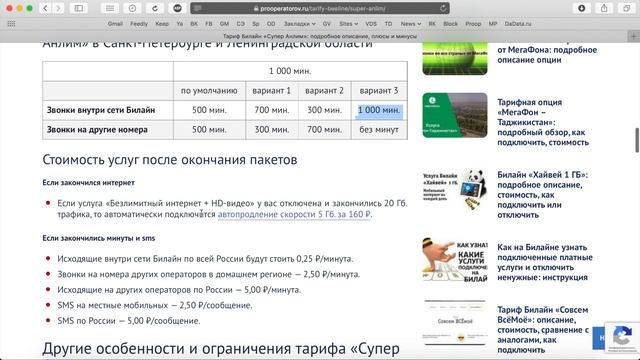Click the без минут table cell
This screenshot has width=640, height=360.
coord(379,130)
